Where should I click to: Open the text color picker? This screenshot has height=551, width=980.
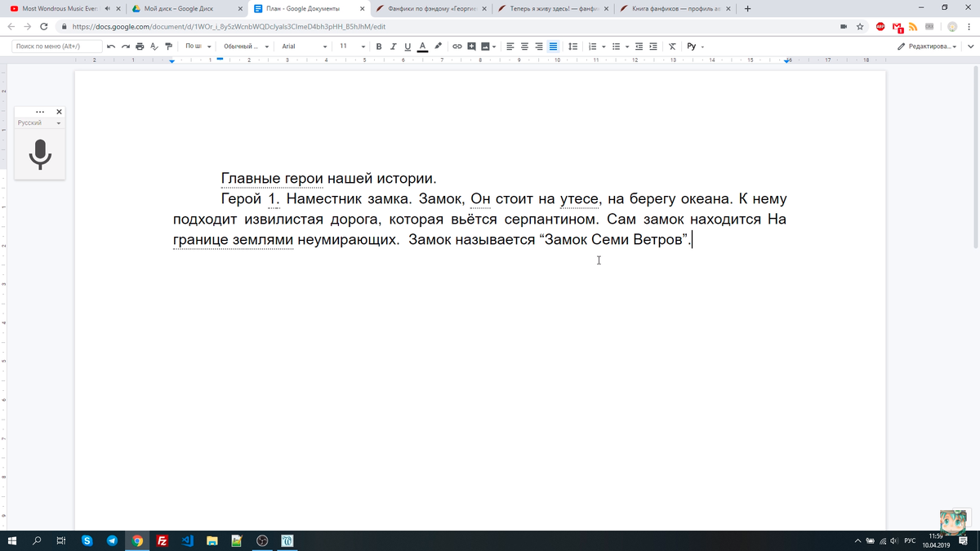tap(421, 47)
